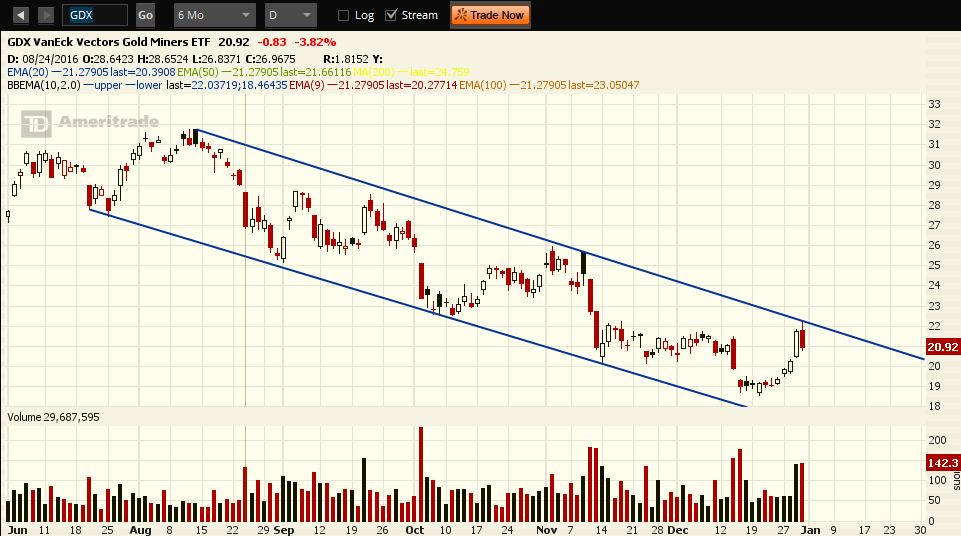Click the 20.92 current price marker
Viewport: 961px width, 536px height.
click(x=942, y=347)
